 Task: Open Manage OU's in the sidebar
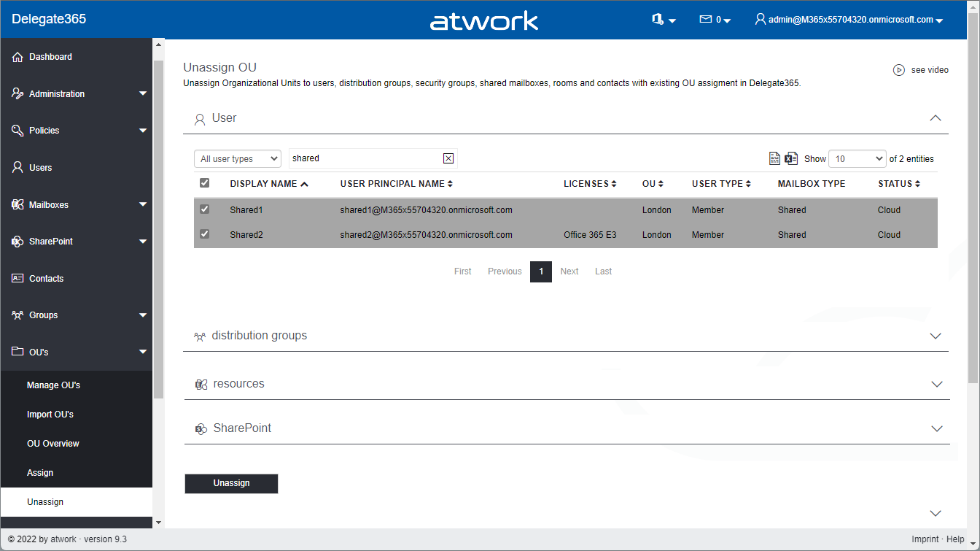pyautogui.click(x=53, y=385)
